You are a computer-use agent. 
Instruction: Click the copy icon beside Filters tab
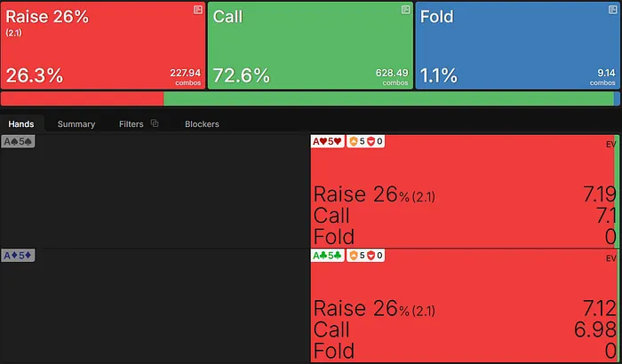tap(155, 123)
